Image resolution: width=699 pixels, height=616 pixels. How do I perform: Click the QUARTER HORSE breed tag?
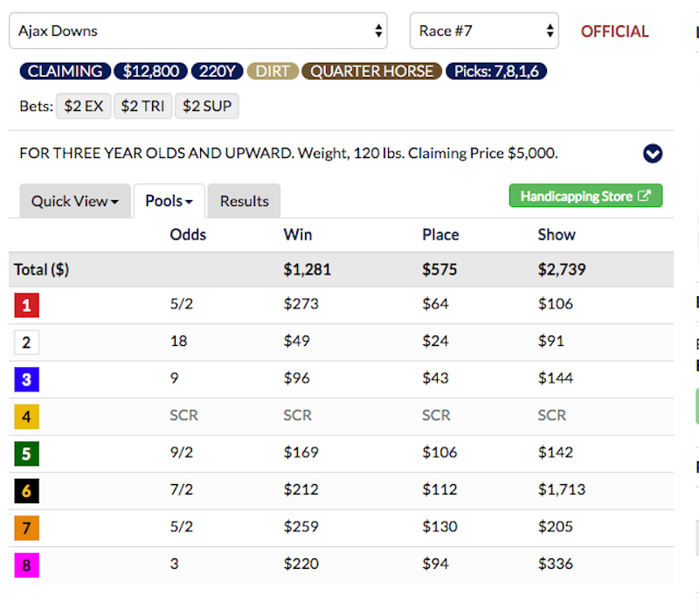click(372, 72)
